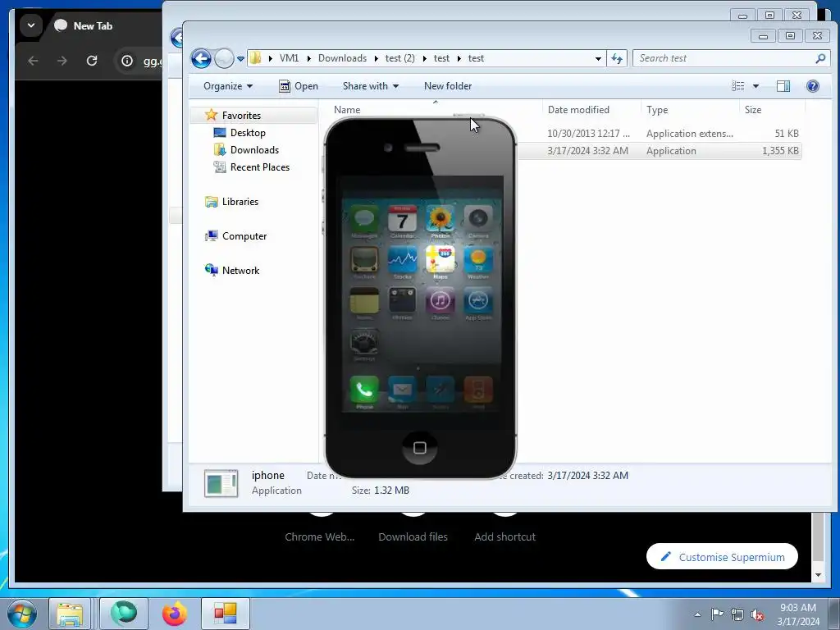Click browser back arrow button
This screenshot has width=840, height=630.
pyautogui.click(x=33, y=61)
